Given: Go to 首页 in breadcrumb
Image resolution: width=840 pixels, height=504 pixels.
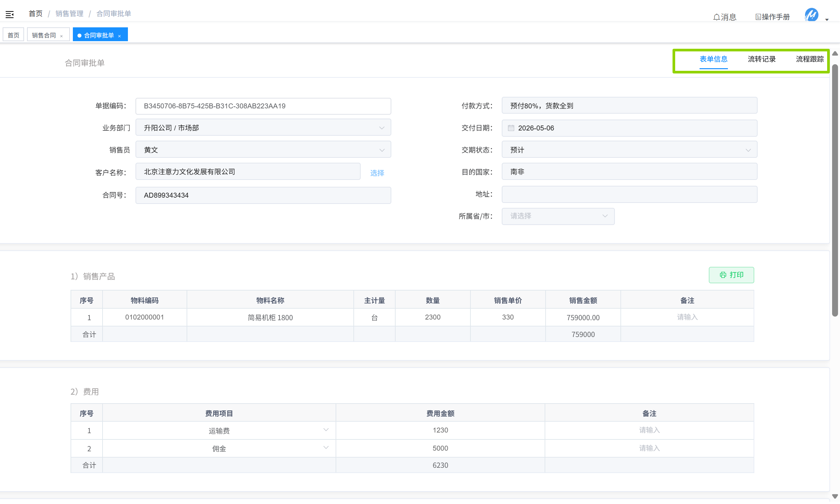Looking at the screenshot, I should 35,14.
